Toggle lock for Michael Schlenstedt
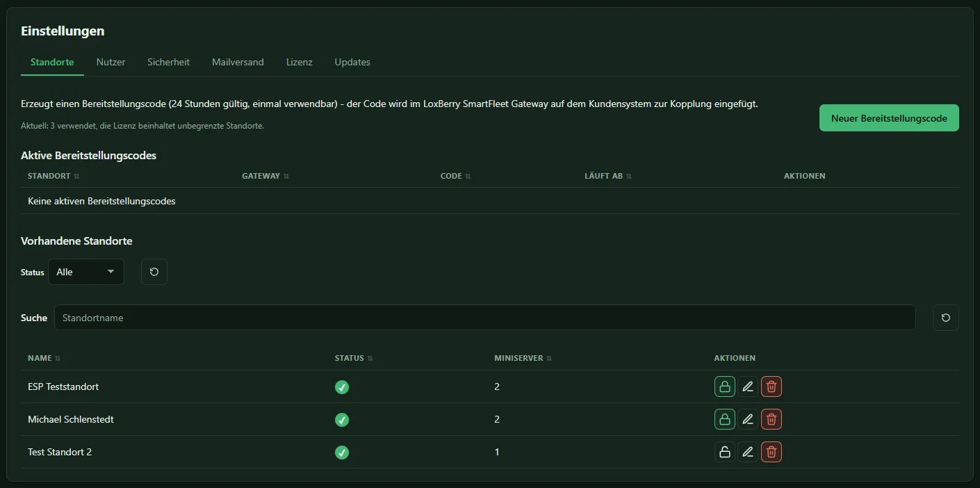Image resolution: width=980 pixels, height=488 pixels. point(724,419)
